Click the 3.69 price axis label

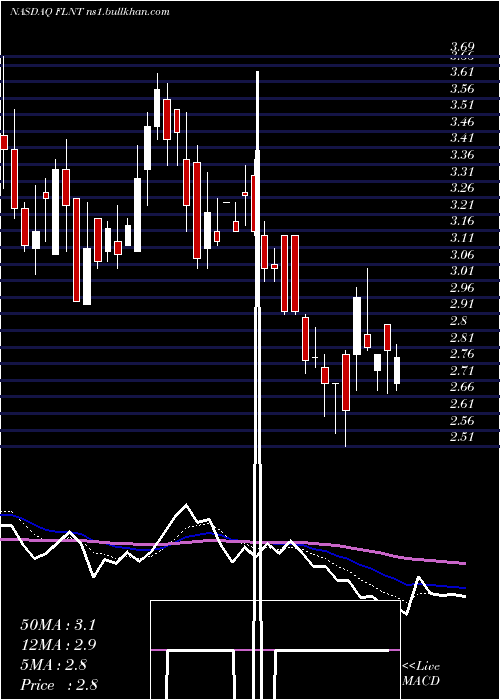[462, 46]
